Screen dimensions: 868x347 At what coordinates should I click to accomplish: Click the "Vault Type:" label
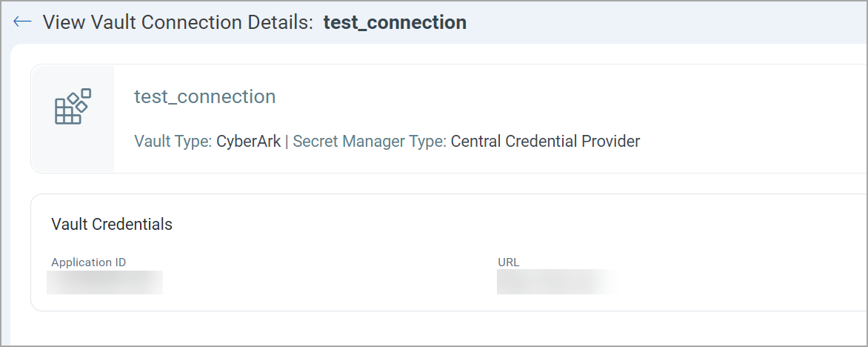coord(173,141)
